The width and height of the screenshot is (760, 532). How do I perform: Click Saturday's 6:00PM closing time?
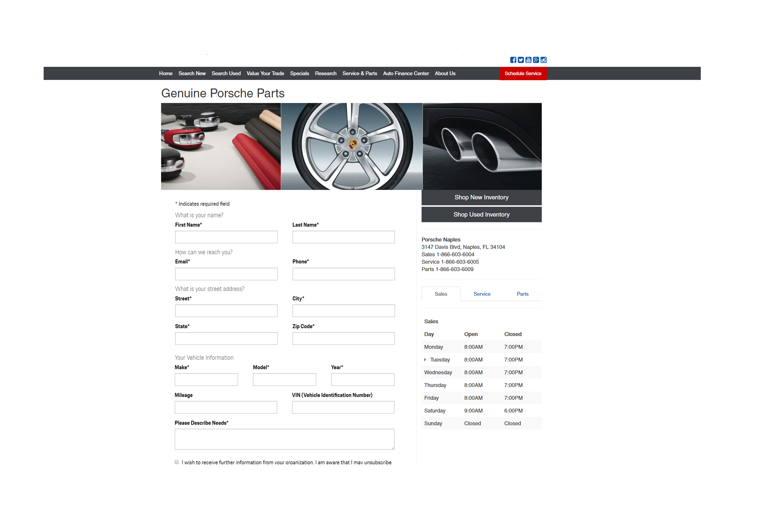coord(513,410)
